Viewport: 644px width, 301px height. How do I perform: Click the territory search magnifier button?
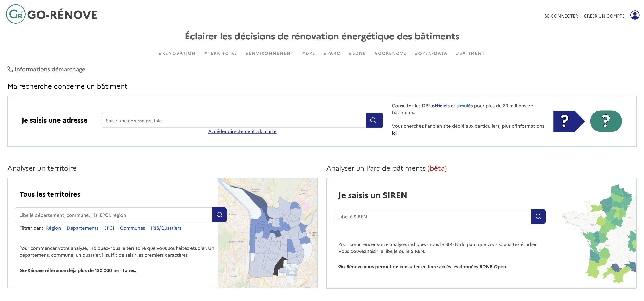219,215
